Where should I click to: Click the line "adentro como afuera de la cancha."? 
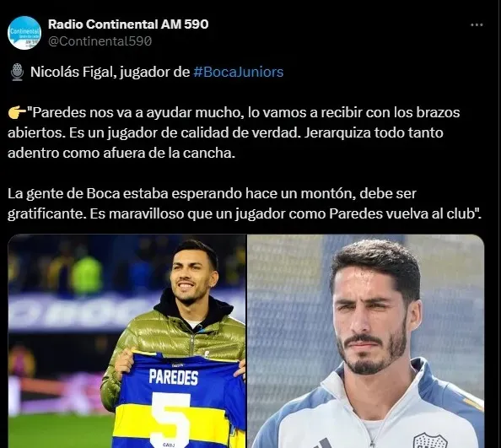[121, 153]
